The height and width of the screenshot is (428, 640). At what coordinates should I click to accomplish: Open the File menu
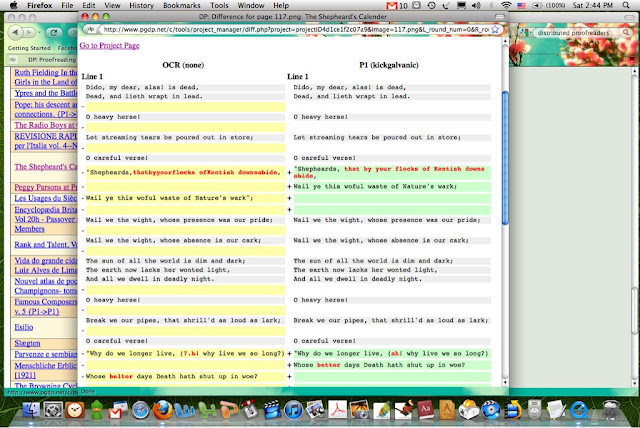point(67,5)
